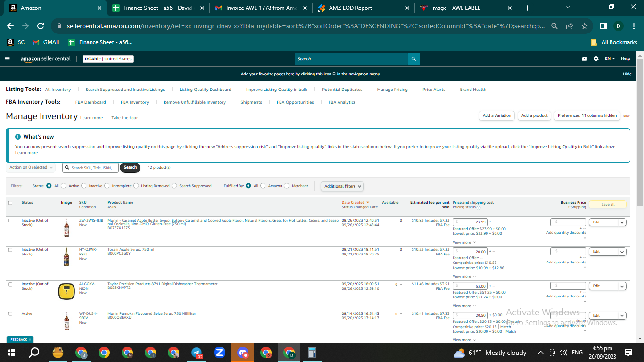Screen dimensions: 644x362
Task: Click the amazon seller central logo
Action: (45, 59)
